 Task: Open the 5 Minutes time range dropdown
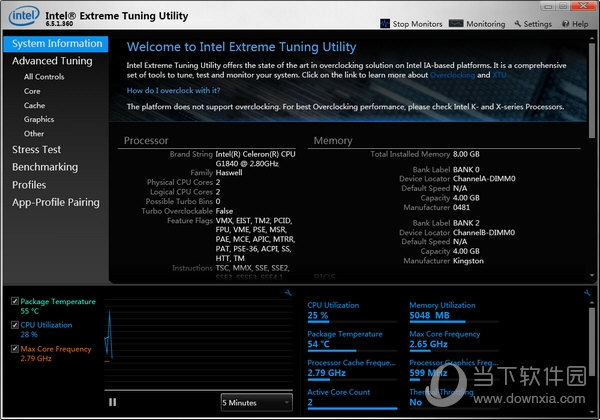256,402
